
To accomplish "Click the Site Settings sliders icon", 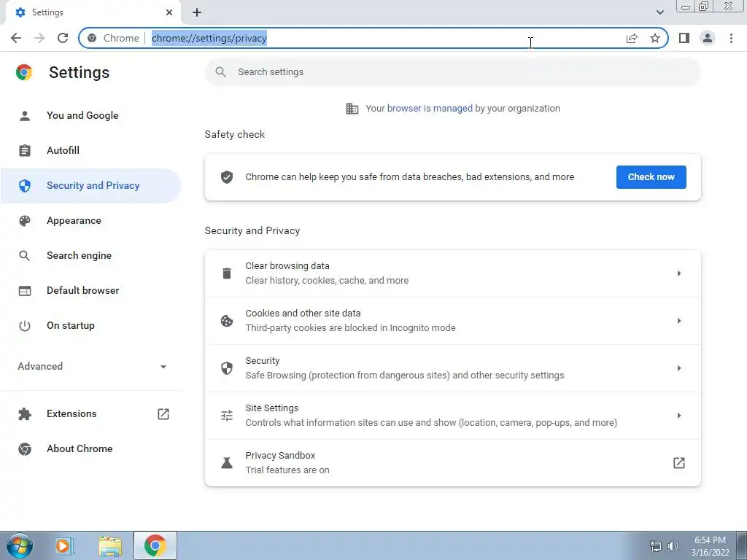I will click(227, 416).
